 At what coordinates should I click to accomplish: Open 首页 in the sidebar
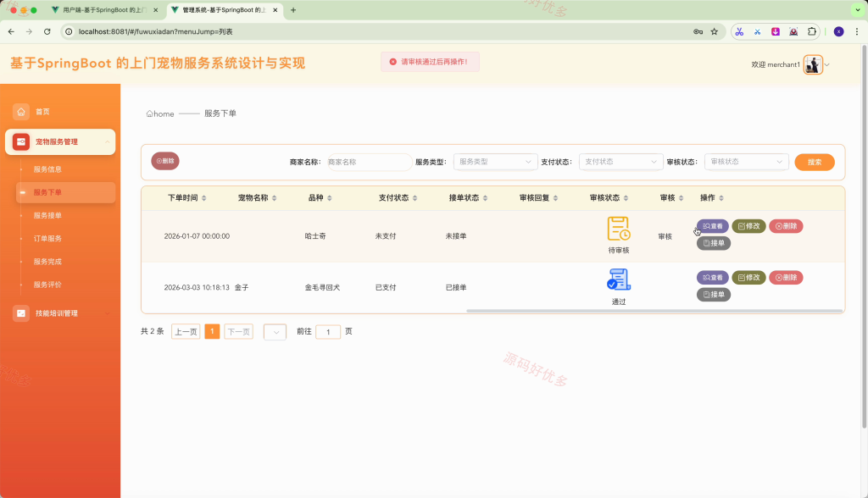42,112
